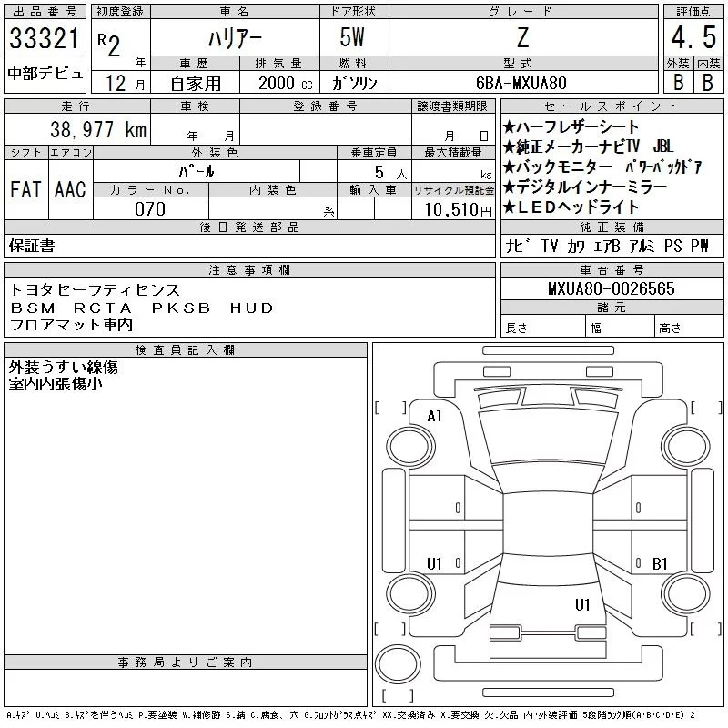Image resolution: width=728 pixels, height=728 pixels.
Task: Click the model code 6BA-MXUA80
Action: tap(521, 83)
